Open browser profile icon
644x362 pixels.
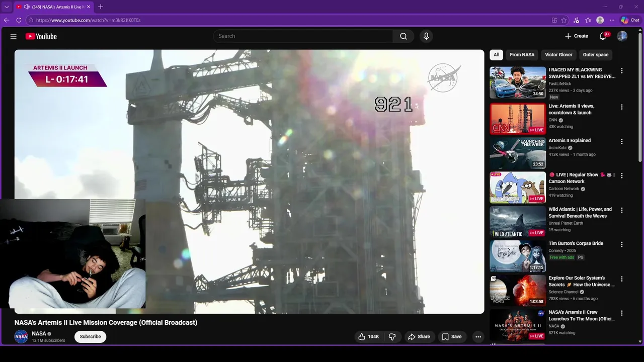[x=600, y=20]
